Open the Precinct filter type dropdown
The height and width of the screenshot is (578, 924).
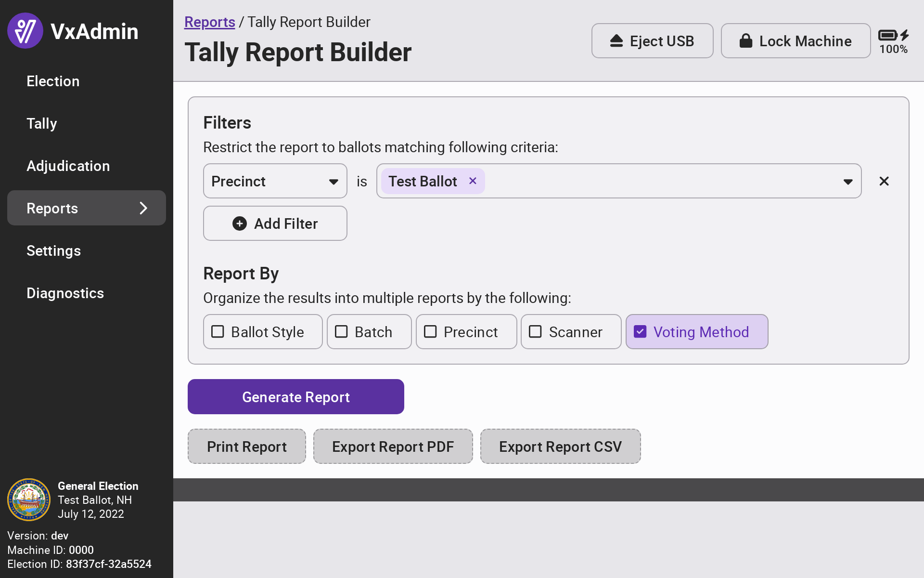click(x=275, y=181)
